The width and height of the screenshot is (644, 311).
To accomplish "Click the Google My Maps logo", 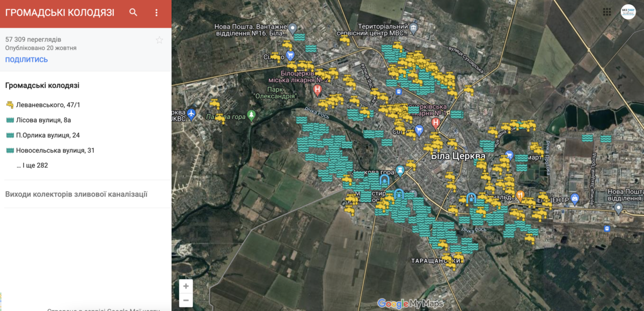I will click(411, 303).
